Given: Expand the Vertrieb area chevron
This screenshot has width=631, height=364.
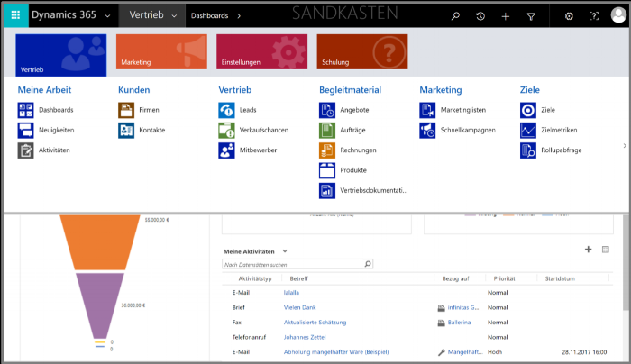Looking at the screenshot, I should 174,16.
